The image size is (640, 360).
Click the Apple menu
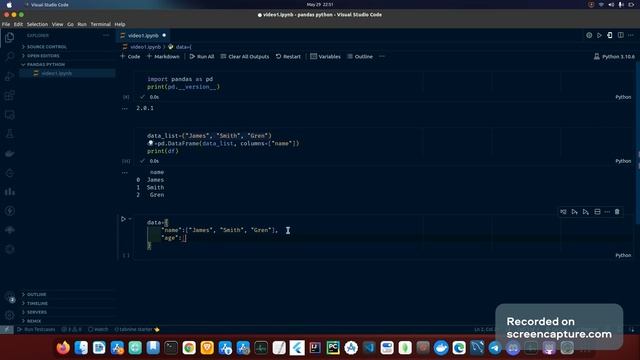coord(9,5)
